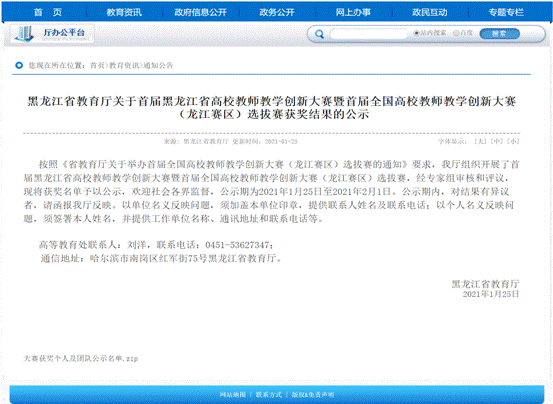
Task: Go to 通知公告 in breadcrumb
Action: (x=158, y=65)
